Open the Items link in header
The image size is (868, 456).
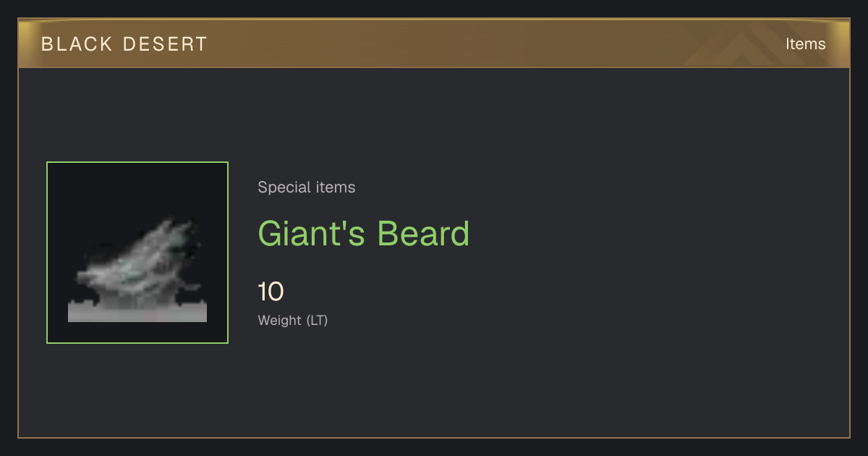point(805,44)
